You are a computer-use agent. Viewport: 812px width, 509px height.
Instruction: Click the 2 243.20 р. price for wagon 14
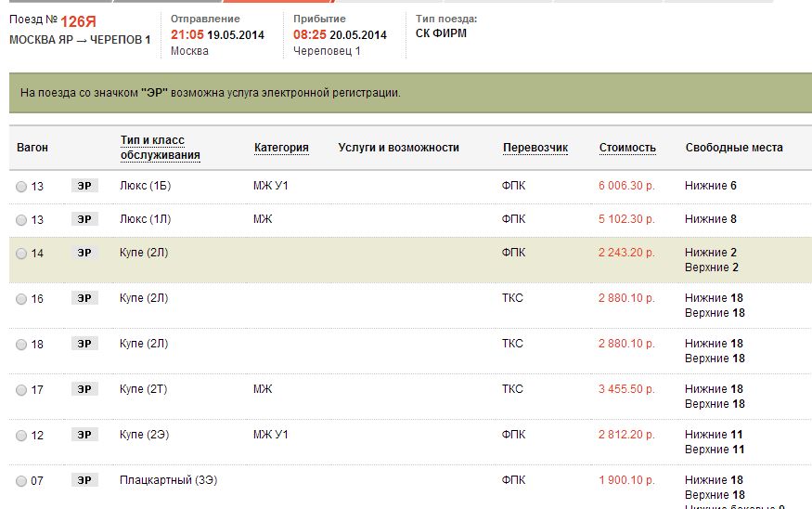coord(626,253)
